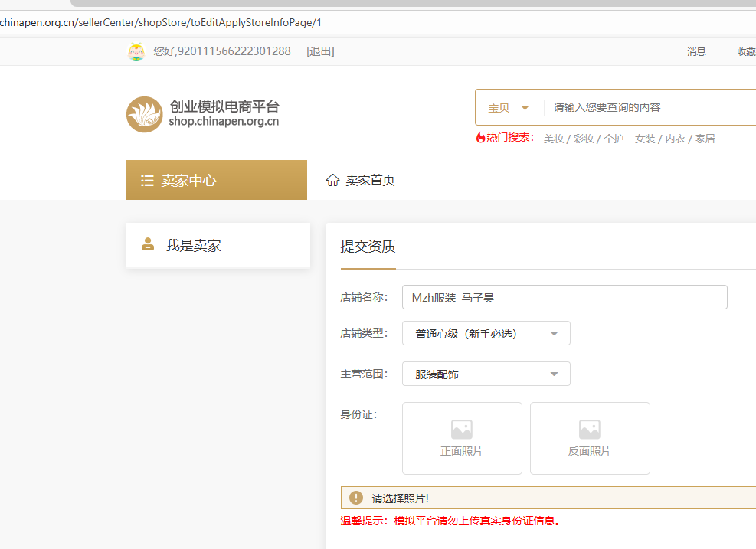Click the seller center list icon
Image resolution: width=756 pixels, height=549 pixels.
(x=148, y=181)
